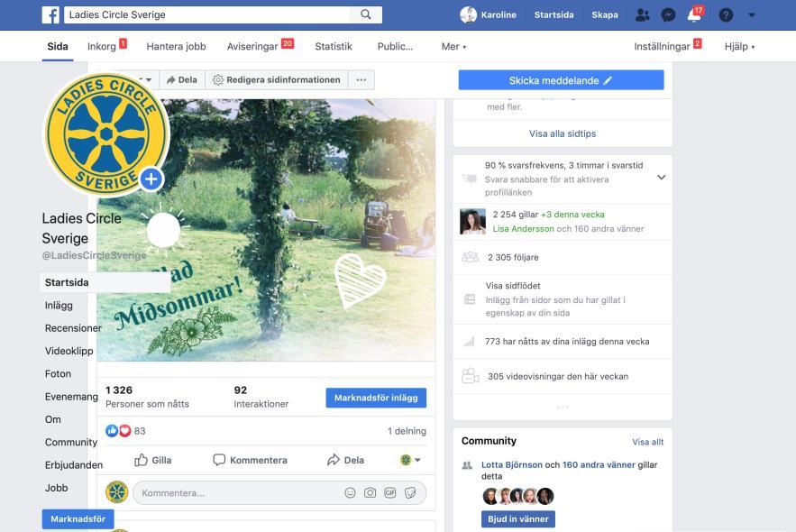Expand the response rate chevron
796x532 pixels.
coord(661,177)
